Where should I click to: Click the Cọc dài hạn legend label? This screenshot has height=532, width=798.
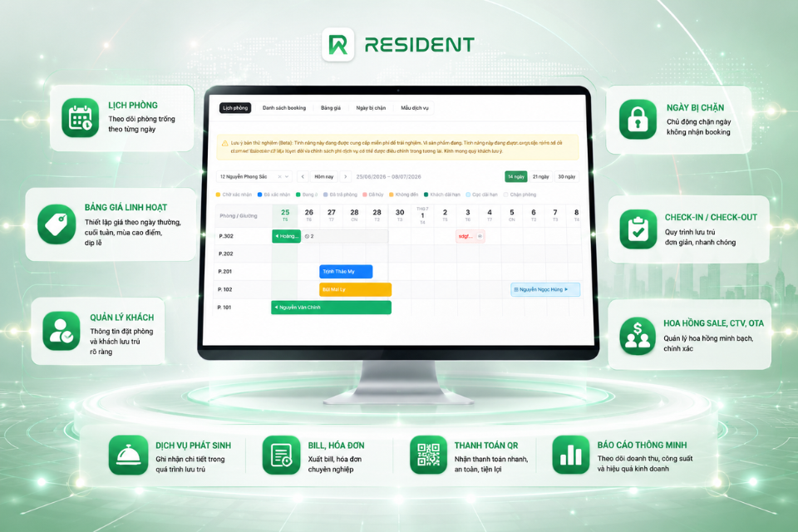tap(485, 195)
